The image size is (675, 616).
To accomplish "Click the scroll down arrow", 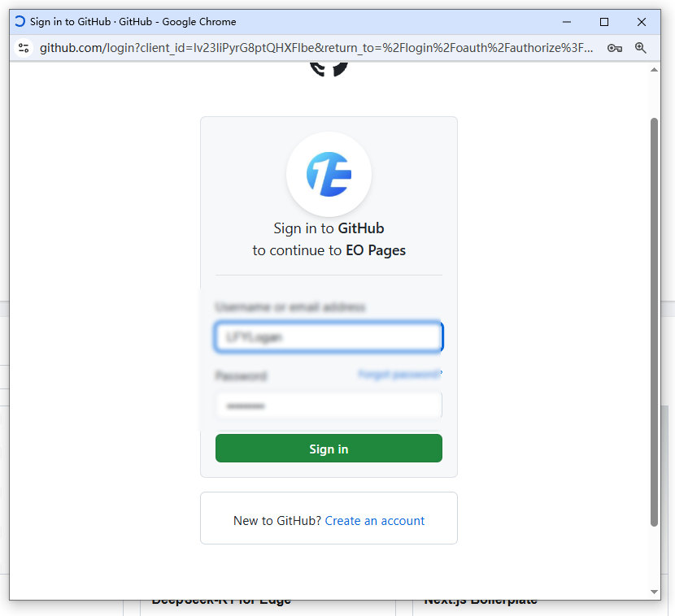I will 654,592.
